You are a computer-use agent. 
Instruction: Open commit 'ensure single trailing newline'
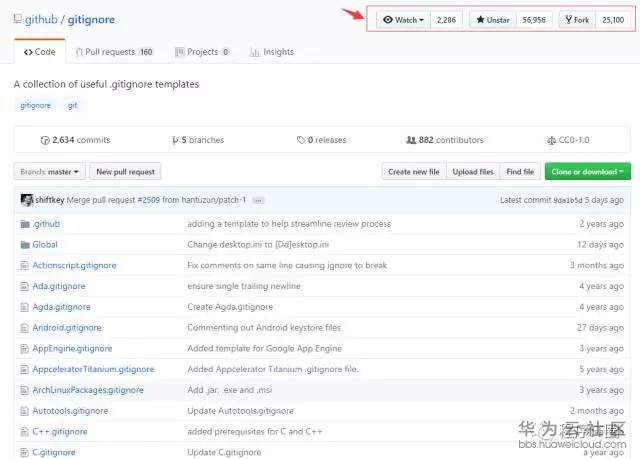coord(244,286)
